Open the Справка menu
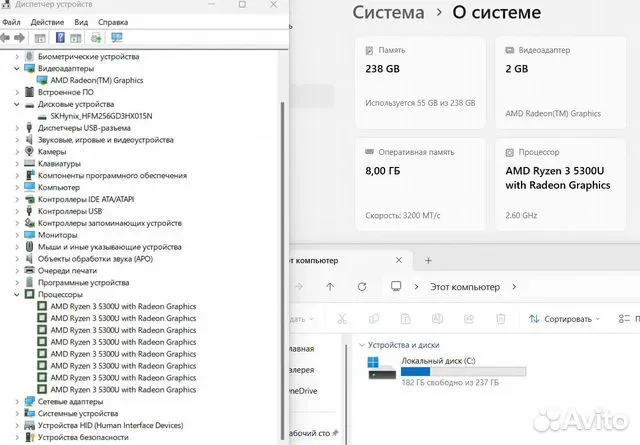This screenshot has height=445, width=640. coord(113,22)
